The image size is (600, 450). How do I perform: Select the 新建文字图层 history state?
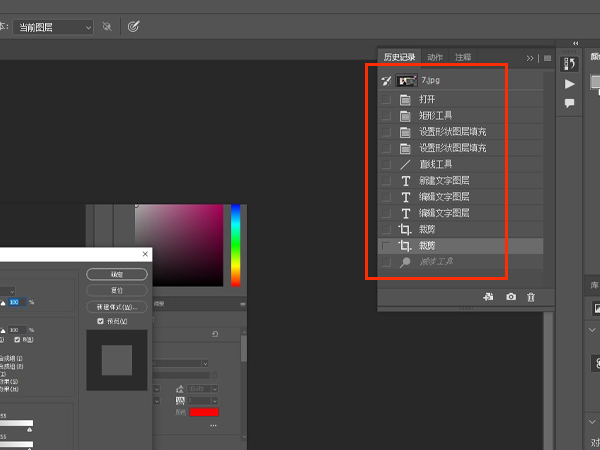460,181
